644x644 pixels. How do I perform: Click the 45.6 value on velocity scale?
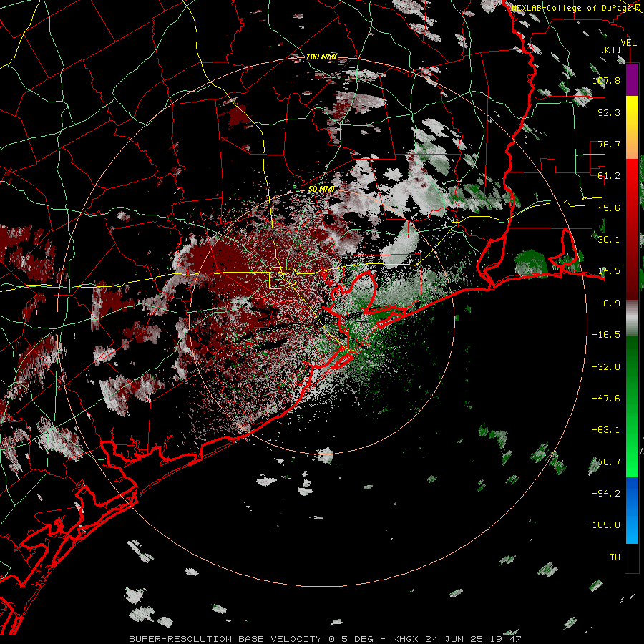[609, 208]
